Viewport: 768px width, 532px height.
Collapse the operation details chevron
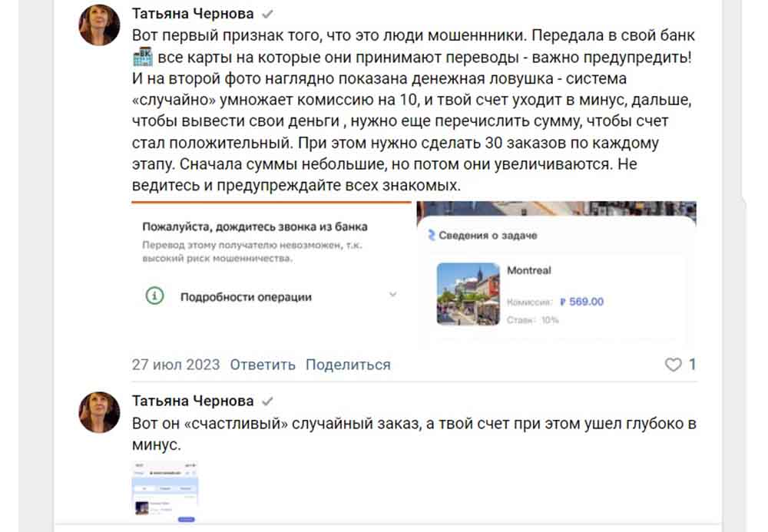(394, 294)
